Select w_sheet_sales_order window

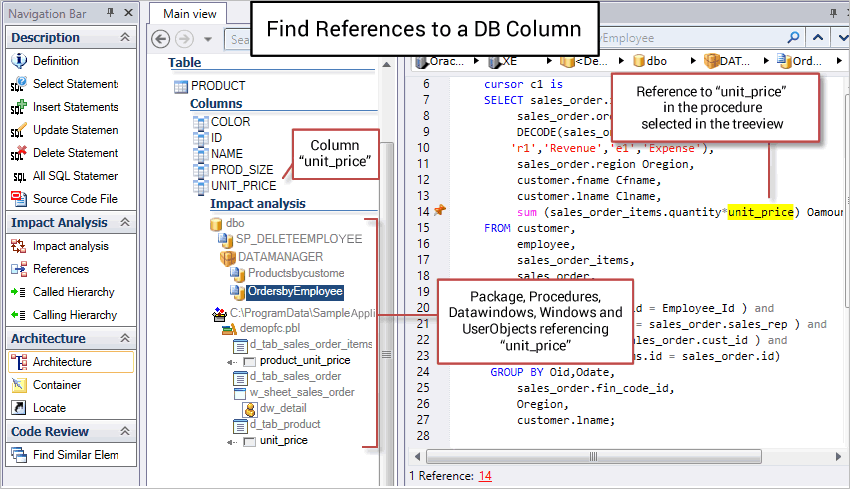click(x=294, y=393)
